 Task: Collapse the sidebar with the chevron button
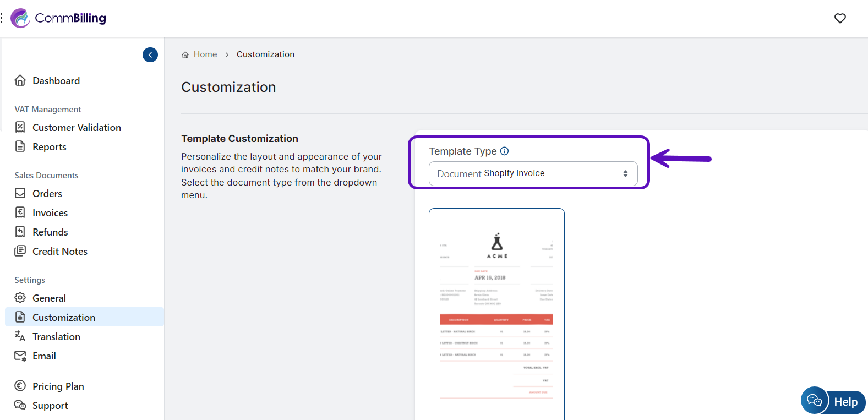point(150,54)
